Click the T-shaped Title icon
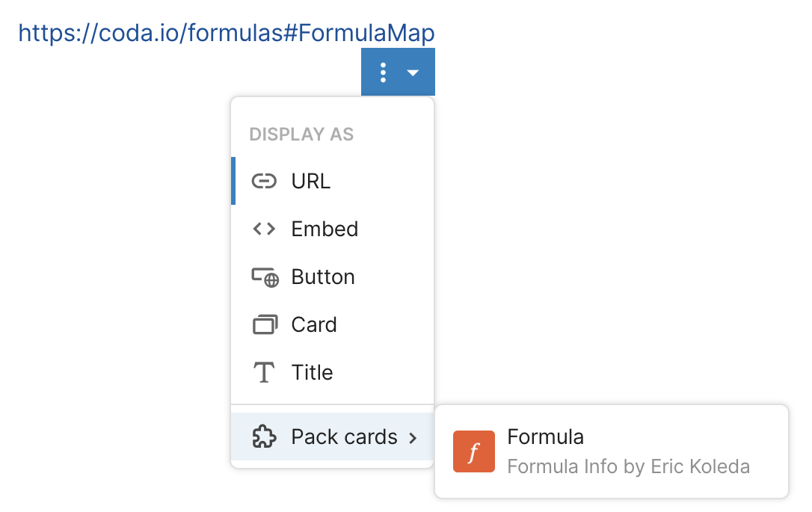The image size is (812, 512). [264, 373]
